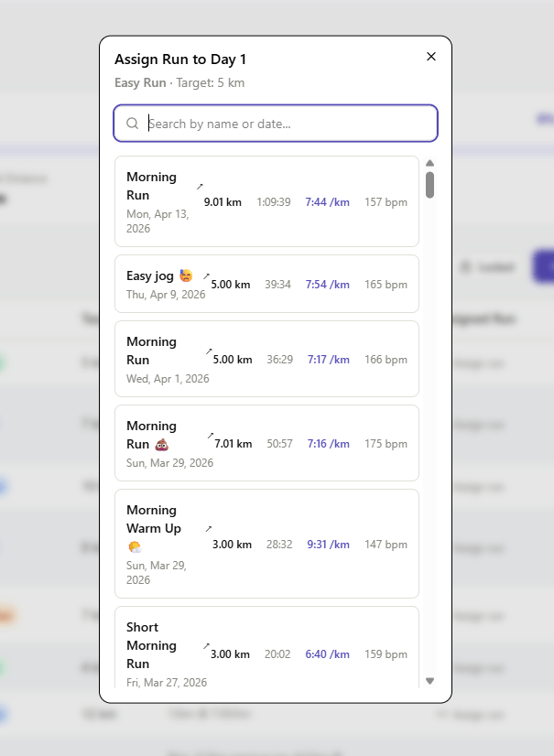This screenshot has width=554, height=756.
Task: Click the 7:54 /km pace value
Action: click(x=327, y=285)
